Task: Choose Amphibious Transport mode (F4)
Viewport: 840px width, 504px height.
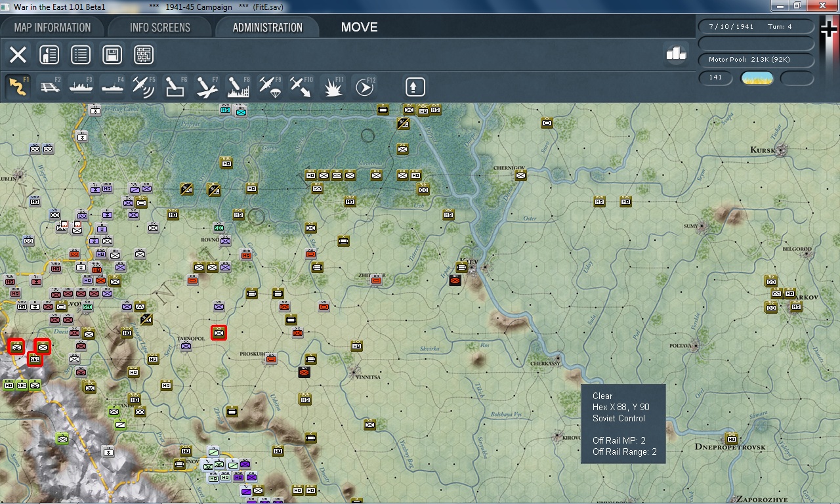Action: [x=113, y=87]
